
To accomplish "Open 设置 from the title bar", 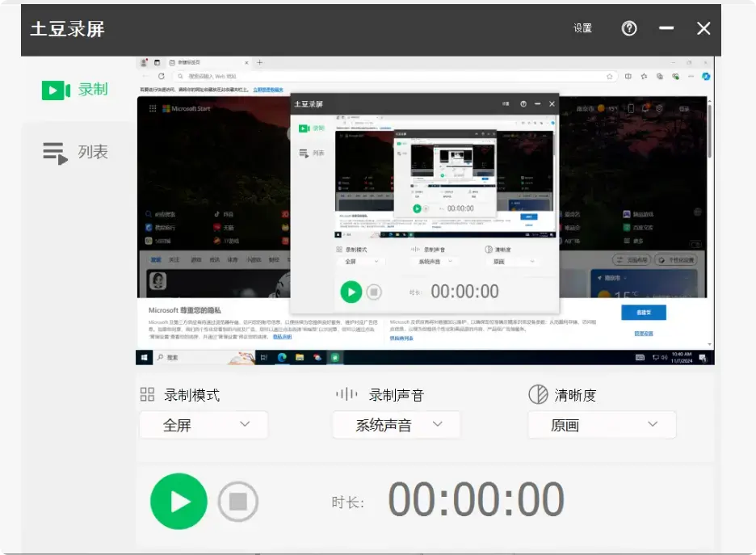I will pyautogui.click(x=582, y=29).
